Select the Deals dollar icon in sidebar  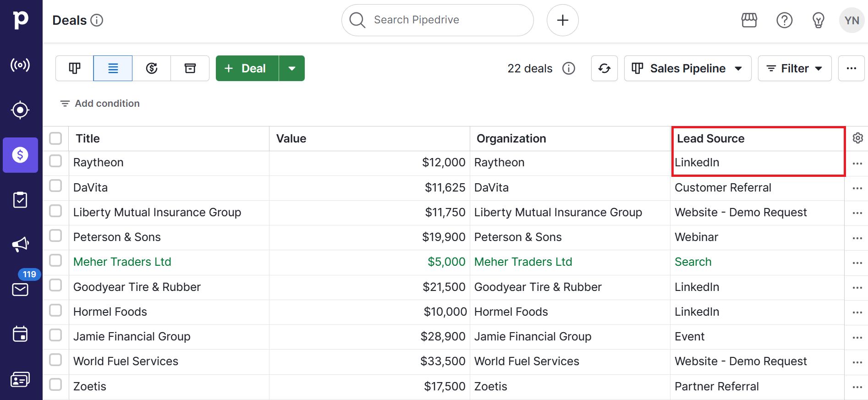(21, 155)
